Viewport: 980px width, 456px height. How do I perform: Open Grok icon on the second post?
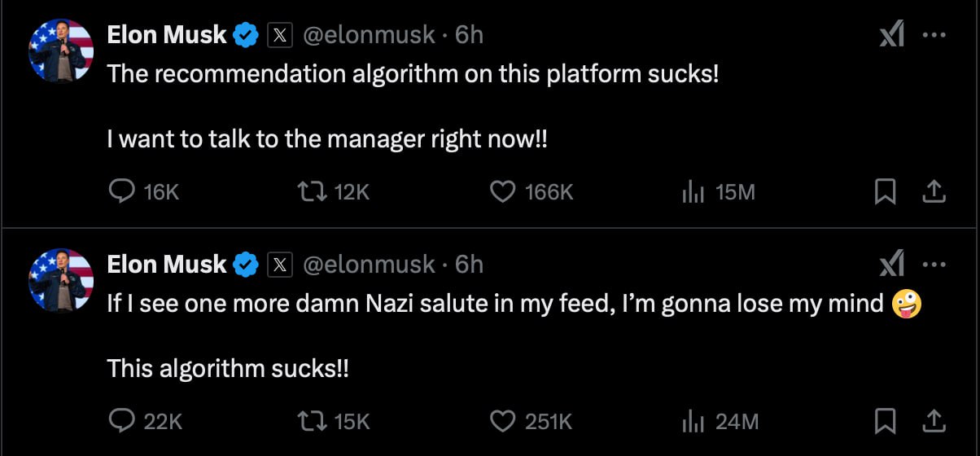(892, 265)
